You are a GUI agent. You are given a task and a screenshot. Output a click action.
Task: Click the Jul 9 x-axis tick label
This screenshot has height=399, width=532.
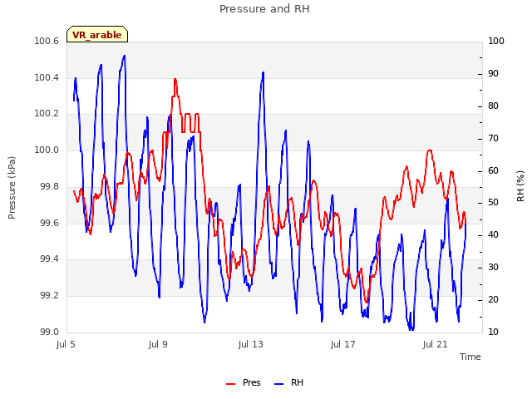[158, 344]
